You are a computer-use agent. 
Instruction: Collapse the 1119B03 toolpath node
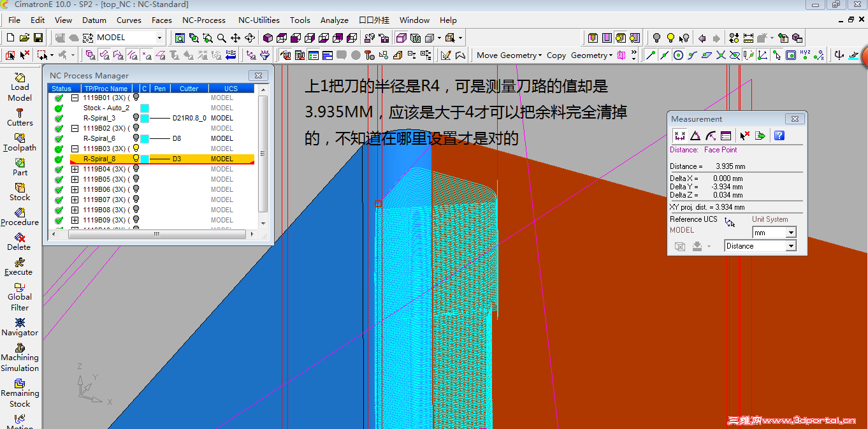pyautogui.click(x=75, y=149)
